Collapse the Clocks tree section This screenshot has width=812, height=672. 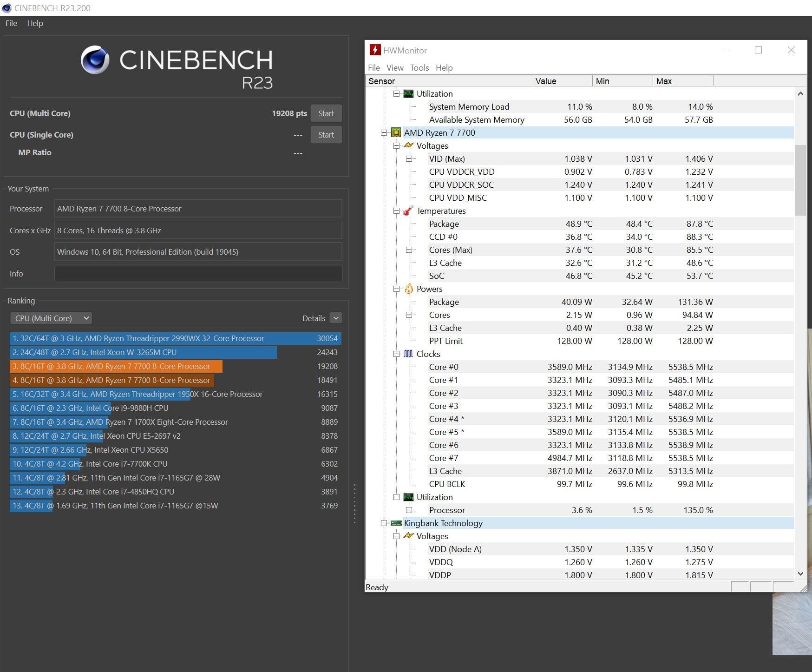[x=396, y=354]
